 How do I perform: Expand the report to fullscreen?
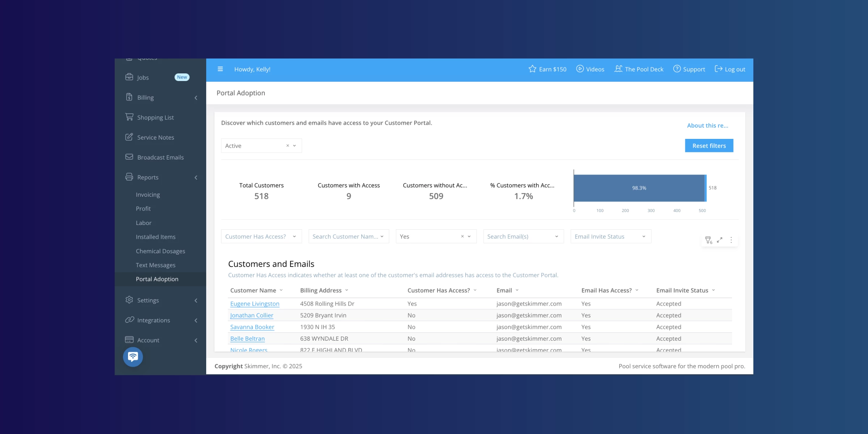[720, 240]
